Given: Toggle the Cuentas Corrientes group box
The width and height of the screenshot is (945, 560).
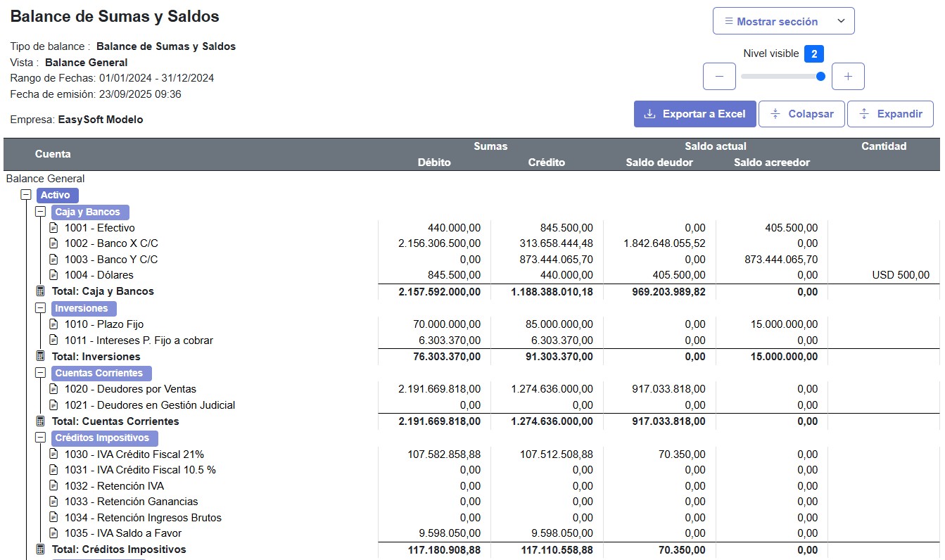Looking at the screenshot, I should (41, 373).
